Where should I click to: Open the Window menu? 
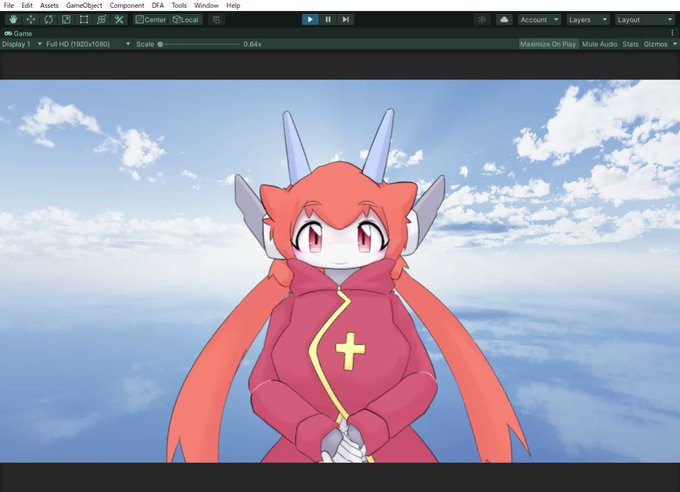pos(206,5)
